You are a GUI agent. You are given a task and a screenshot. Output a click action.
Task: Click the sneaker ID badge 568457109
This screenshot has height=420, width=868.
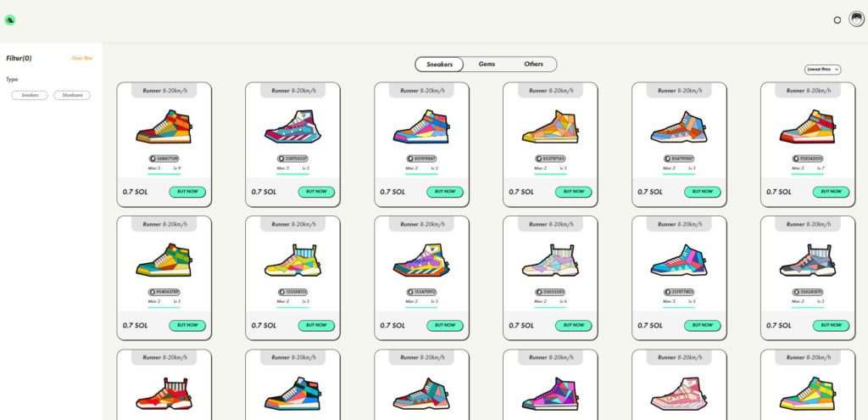(164, 159)
